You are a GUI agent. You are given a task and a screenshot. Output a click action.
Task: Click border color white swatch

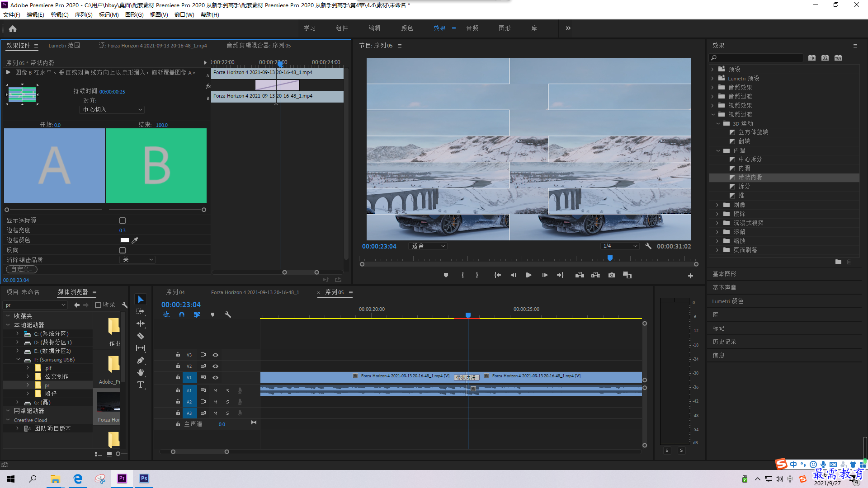click(x=124, y=240)
